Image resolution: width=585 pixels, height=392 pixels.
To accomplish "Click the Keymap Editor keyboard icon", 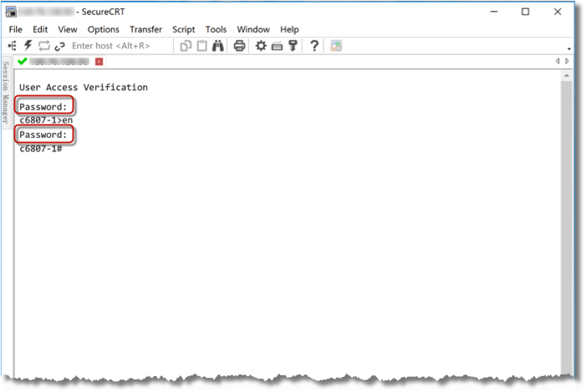I will [277, 46].
